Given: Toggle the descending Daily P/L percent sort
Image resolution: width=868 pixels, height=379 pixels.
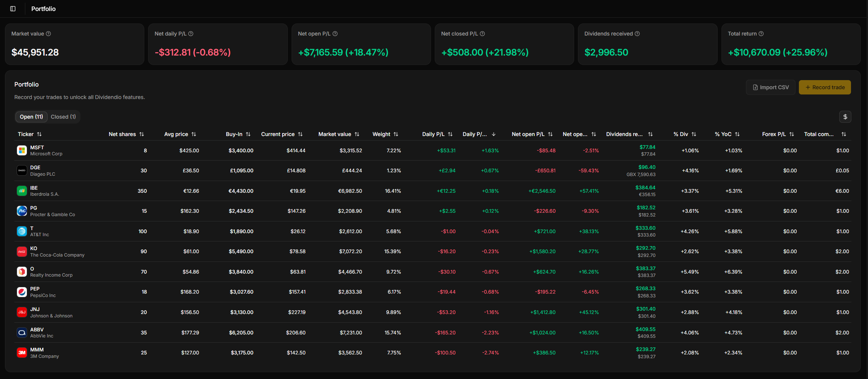Looking at the screenshot, I should click(x=479, y=134).
